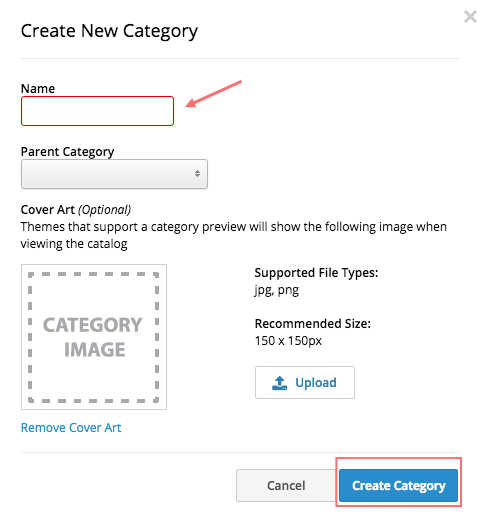479x513 pixels.
Task: Click the Upload button
Action: pyautogui.click(x=305, y=383)
